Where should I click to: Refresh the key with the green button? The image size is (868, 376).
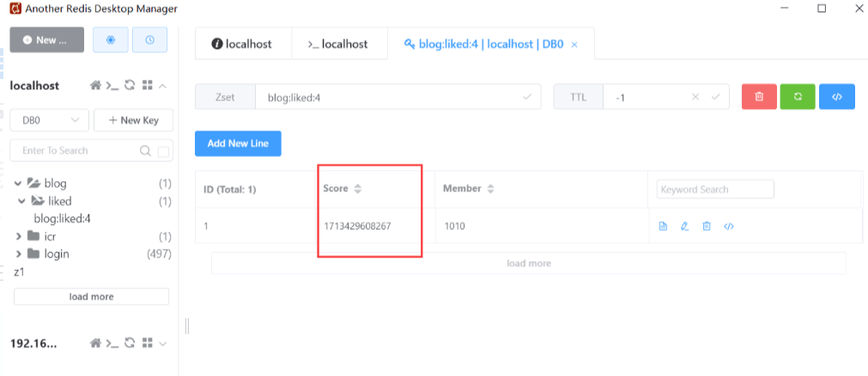[798, 97]
